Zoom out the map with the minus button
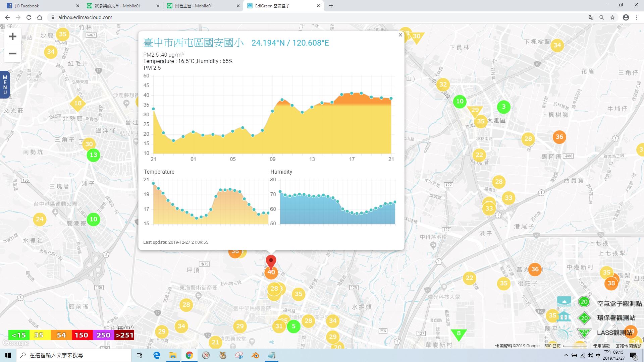This screenshot has height=362, width=644. pos(12,53)
